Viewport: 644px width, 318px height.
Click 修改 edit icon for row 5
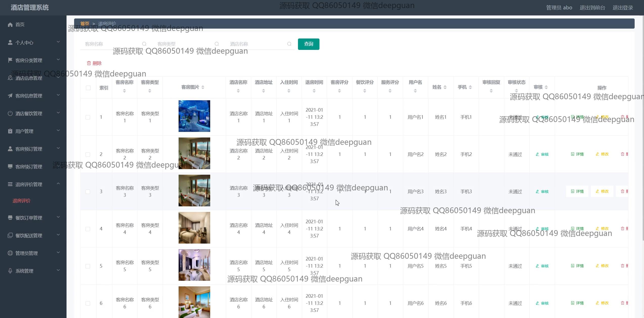pyautogui.click(x=597, y=266)
